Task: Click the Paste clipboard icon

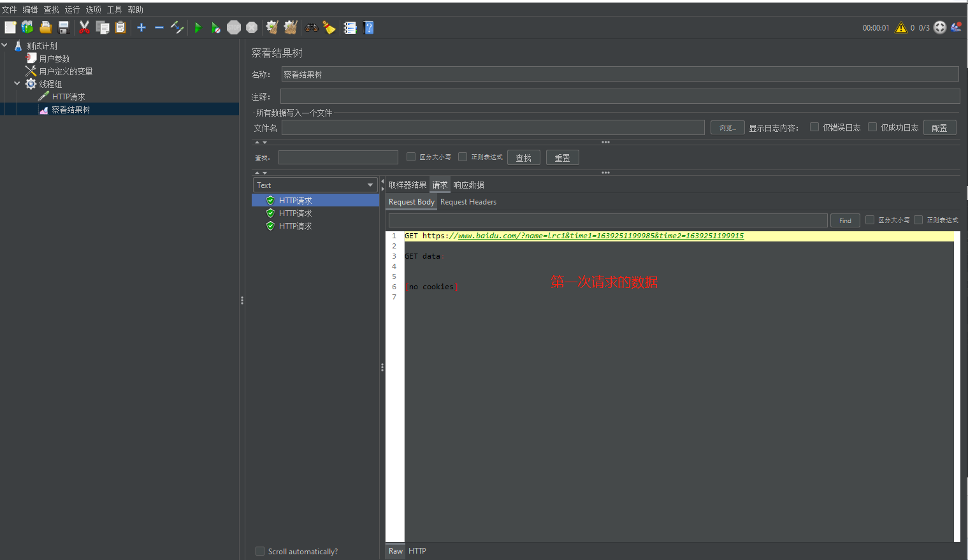Action: coord(120,27)
